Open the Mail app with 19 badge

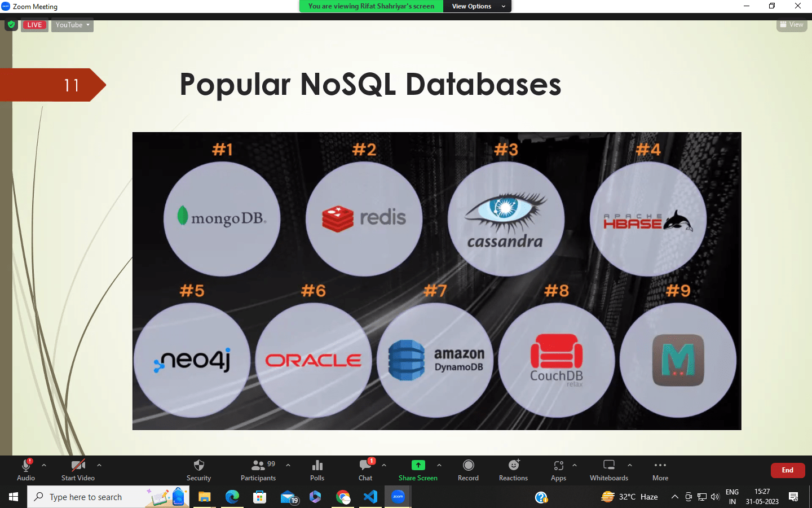point(289,497)
